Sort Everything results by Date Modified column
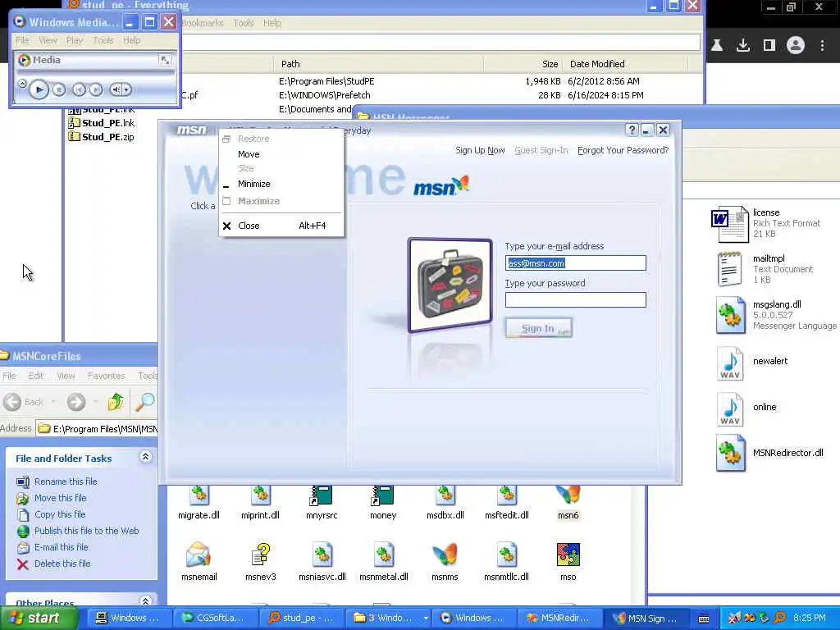 624,64
